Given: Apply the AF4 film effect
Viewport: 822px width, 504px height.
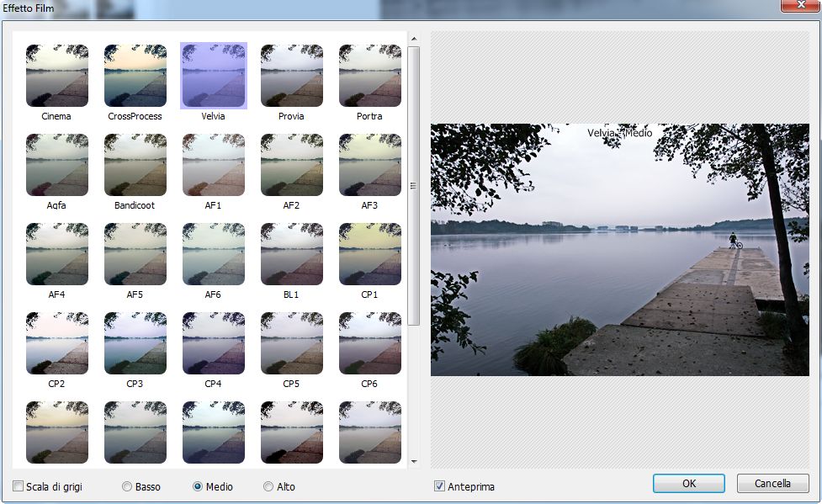Looking at the screenshot, I should click(x=56, y=254).
